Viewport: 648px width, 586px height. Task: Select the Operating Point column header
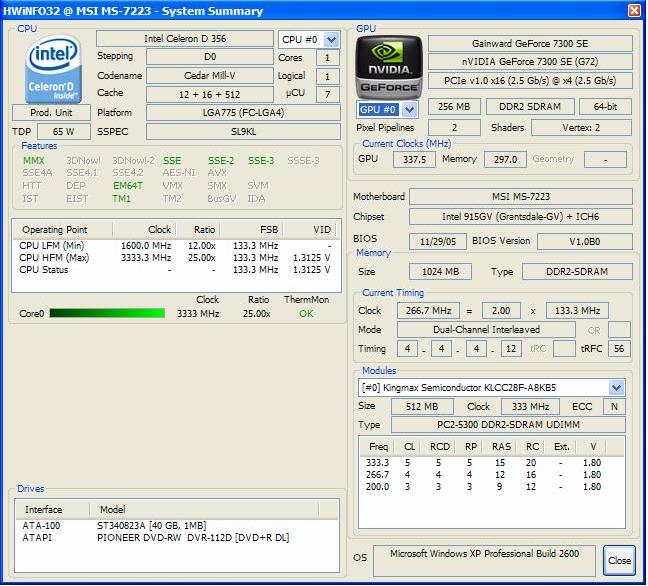(x=62, y=230)
